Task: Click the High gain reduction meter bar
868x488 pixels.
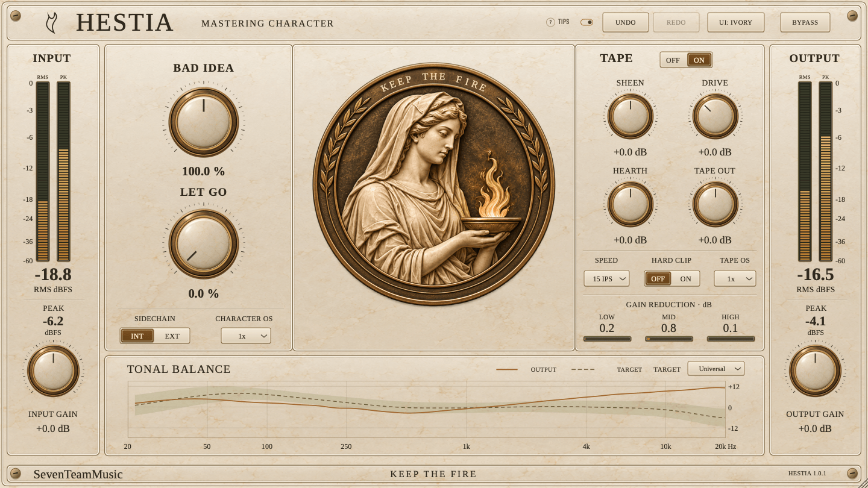Action: 731,339
